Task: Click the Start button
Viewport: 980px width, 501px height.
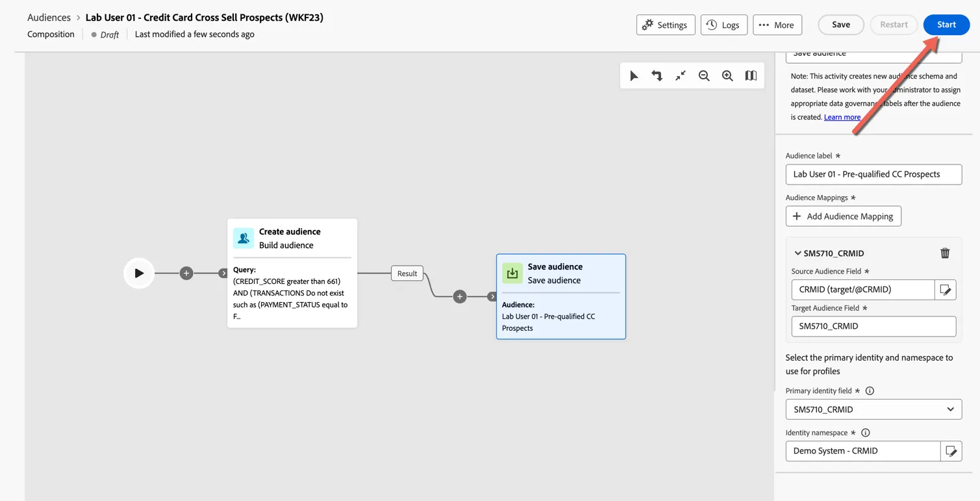Action: pyautogui.click(x=946, y=25)
